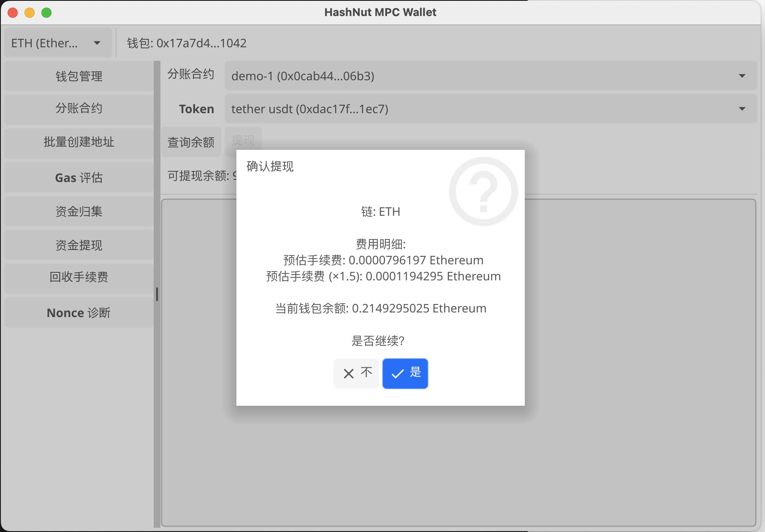
Task: Click the wallet address 0x17a7d4...1042 label
Action: click(x=187, y=43)
